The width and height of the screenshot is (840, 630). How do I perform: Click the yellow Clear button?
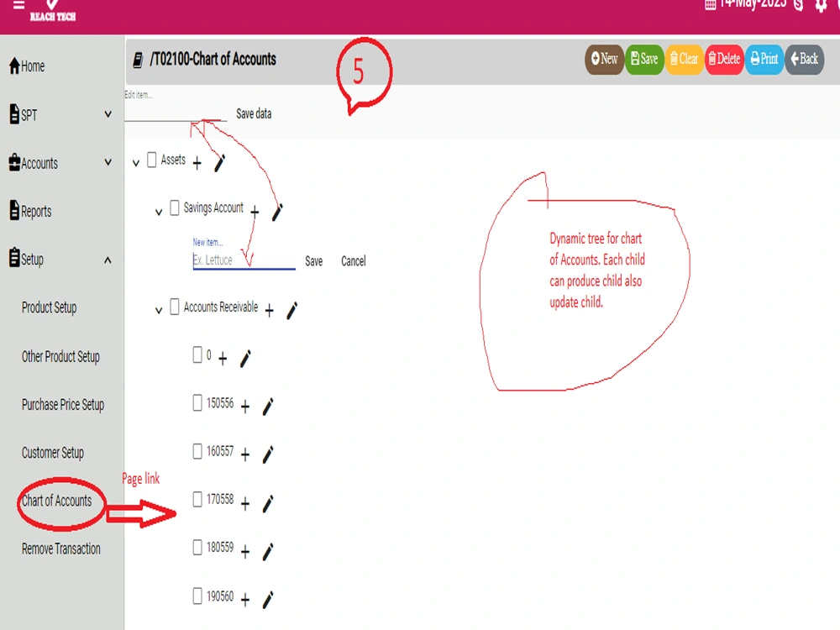pos(684,59)
